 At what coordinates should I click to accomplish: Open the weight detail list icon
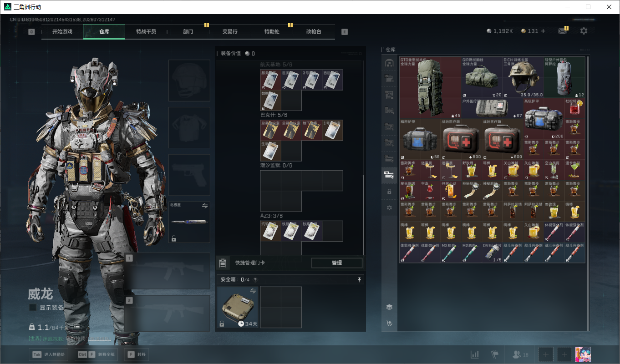pos(77,327)
